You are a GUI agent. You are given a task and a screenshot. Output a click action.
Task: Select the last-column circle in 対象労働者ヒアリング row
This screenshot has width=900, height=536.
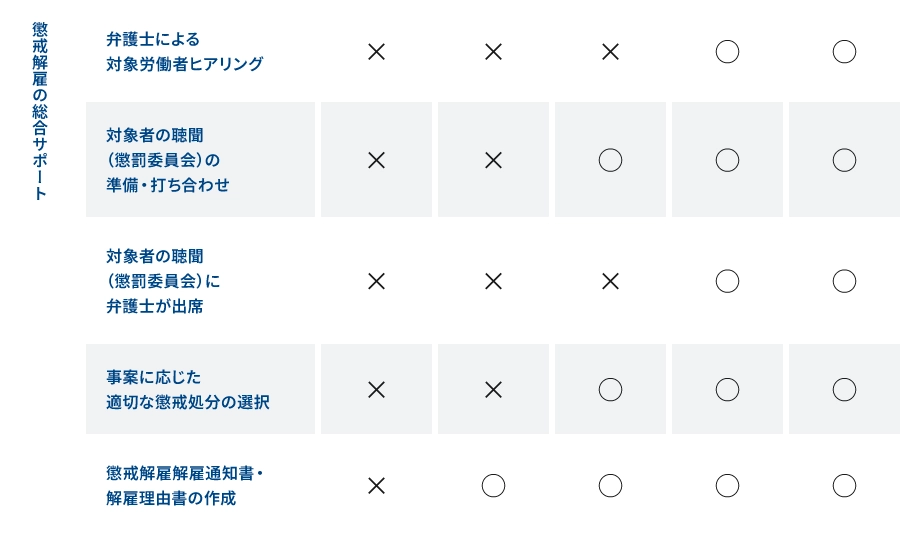(844, 52)
